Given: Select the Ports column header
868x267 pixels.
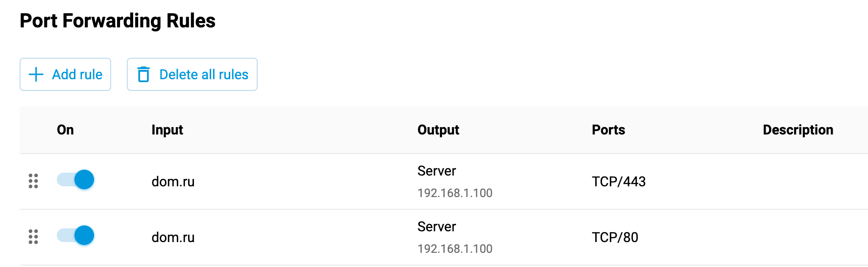Looking at the screenshot, I should pos(608,130).
